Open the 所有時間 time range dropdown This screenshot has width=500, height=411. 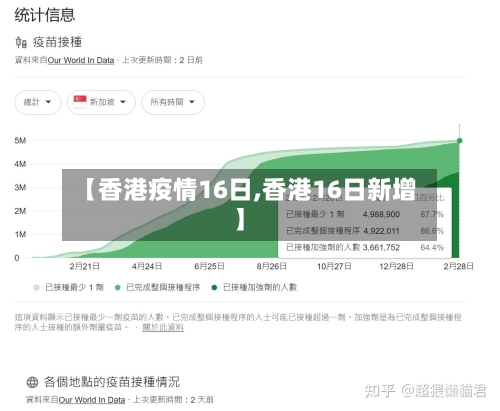click(173, 102)
